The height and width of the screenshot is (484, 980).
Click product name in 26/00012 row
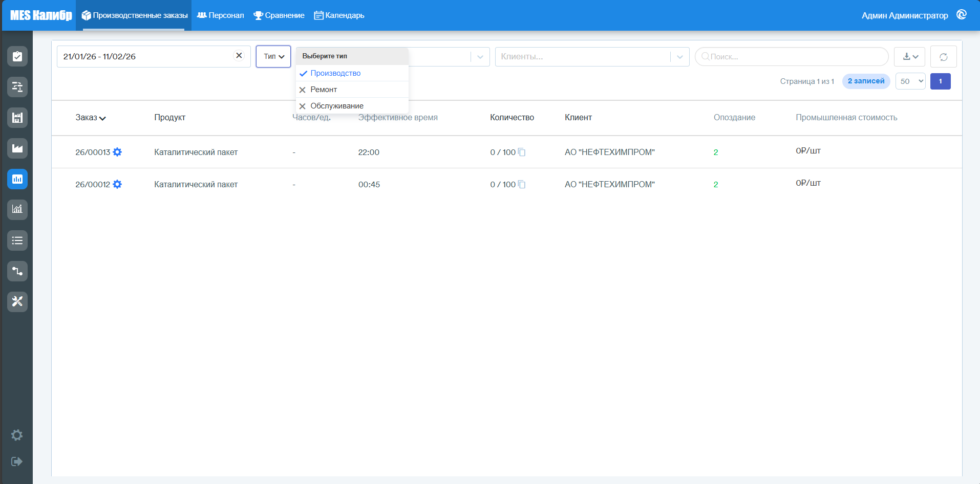[x=196, y=184]
